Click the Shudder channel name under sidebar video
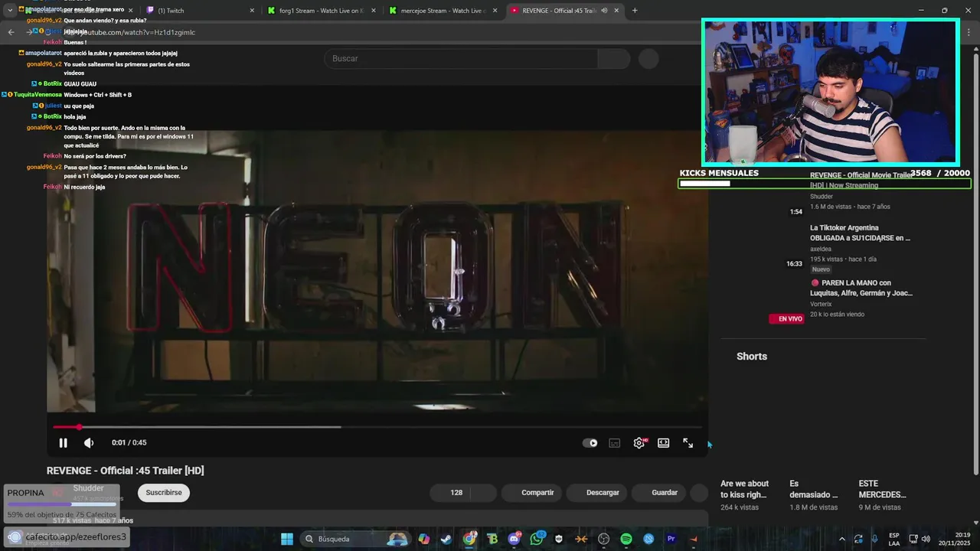The width and height of the screenshot is (980, 551). pyautogui.click(x=822, y=197)
